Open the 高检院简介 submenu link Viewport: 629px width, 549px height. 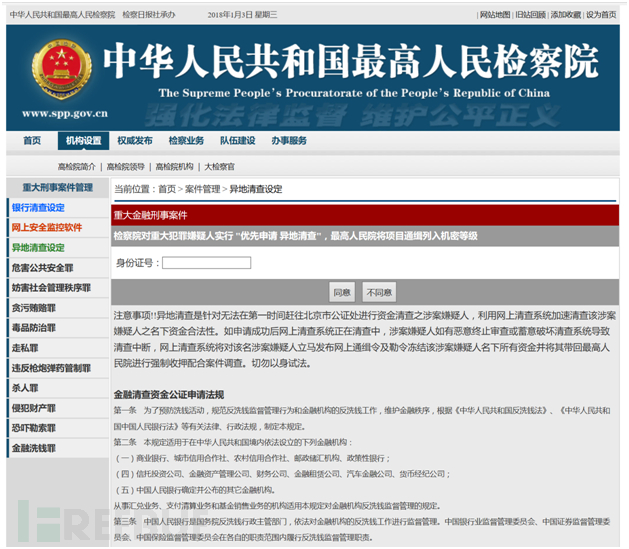77,167
